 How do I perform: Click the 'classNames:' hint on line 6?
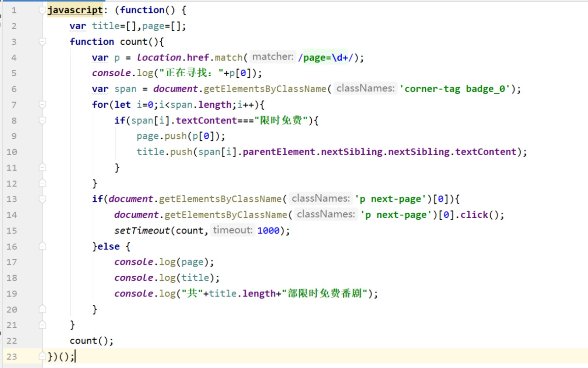coord(365,89)
